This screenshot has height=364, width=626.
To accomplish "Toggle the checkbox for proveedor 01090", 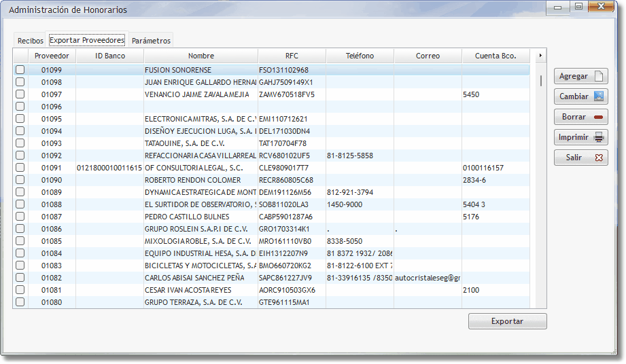I will click(20, 180).
